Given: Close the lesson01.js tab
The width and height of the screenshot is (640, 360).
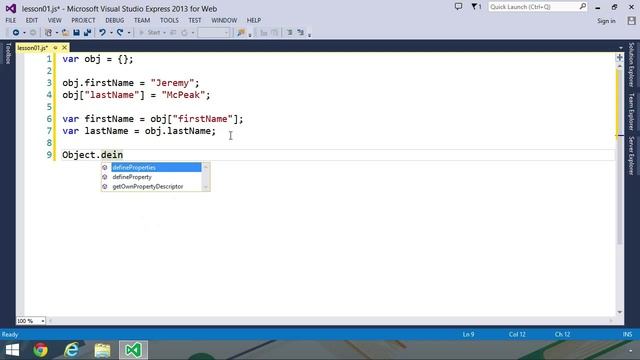Looking at the screenshot, I should 64,48.
